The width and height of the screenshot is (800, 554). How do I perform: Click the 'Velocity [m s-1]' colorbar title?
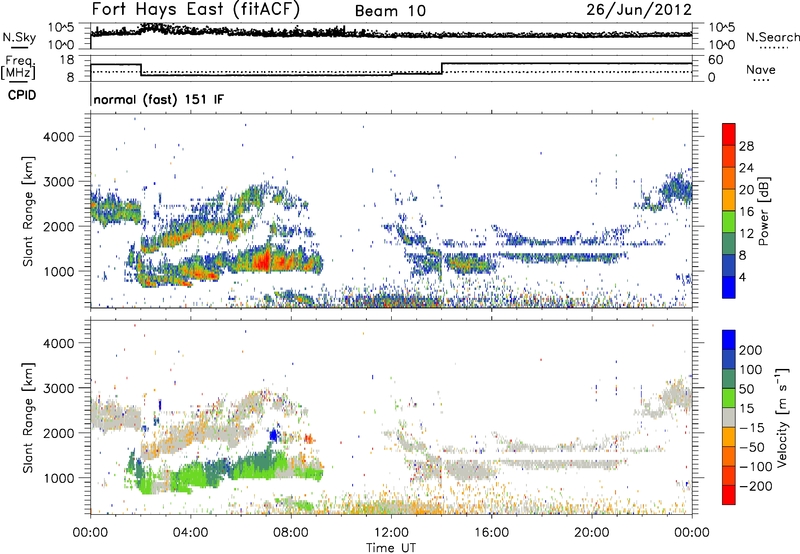click(x=782, y=417)
